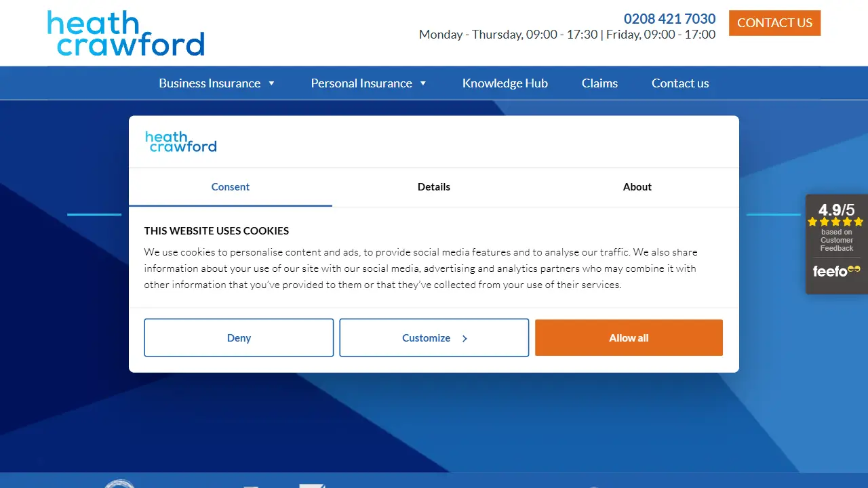
Task: Click the Heath Crawford header logo
Action: [125, 33]
